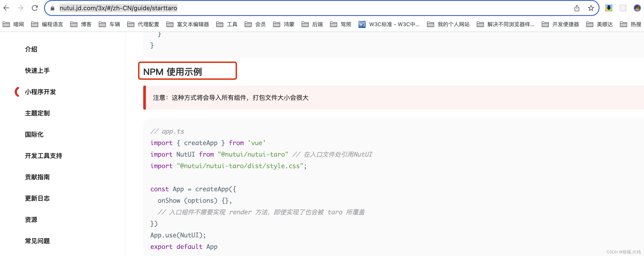Image resolution: width=644 pixels, height=256 pixels.
Task: Reload the page with refresh icon
Action: (35, 8)
